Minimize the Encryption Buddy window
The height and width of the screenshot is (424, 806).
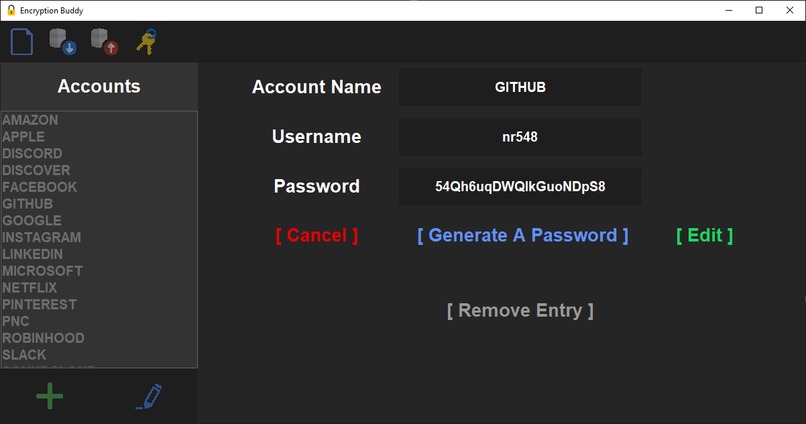pos(729,10)
